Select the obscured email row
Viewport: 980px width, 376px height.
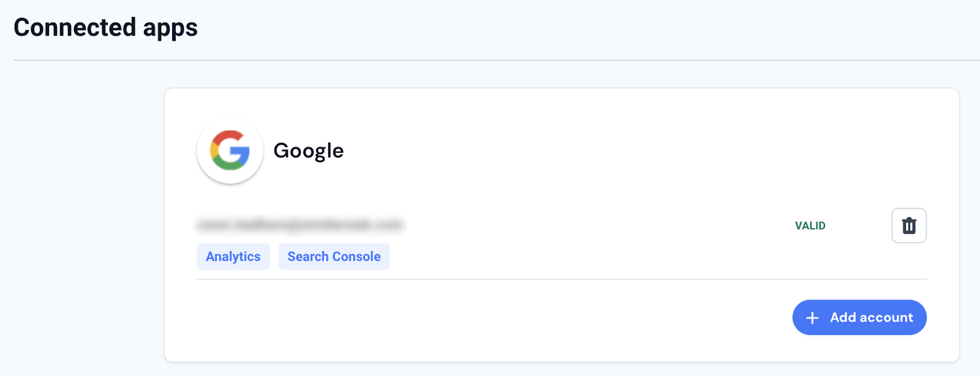(300, 225)
